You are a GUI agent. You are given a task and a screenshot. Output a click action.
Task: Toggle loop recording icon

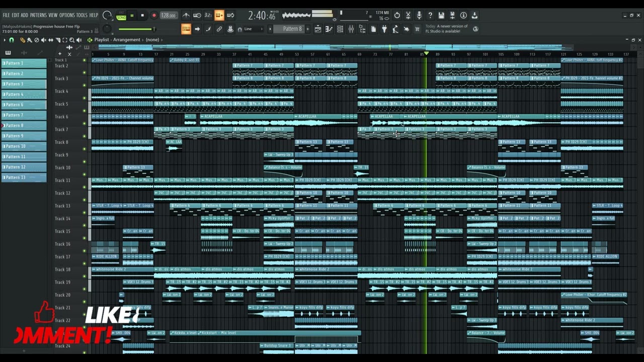point(230,16)
